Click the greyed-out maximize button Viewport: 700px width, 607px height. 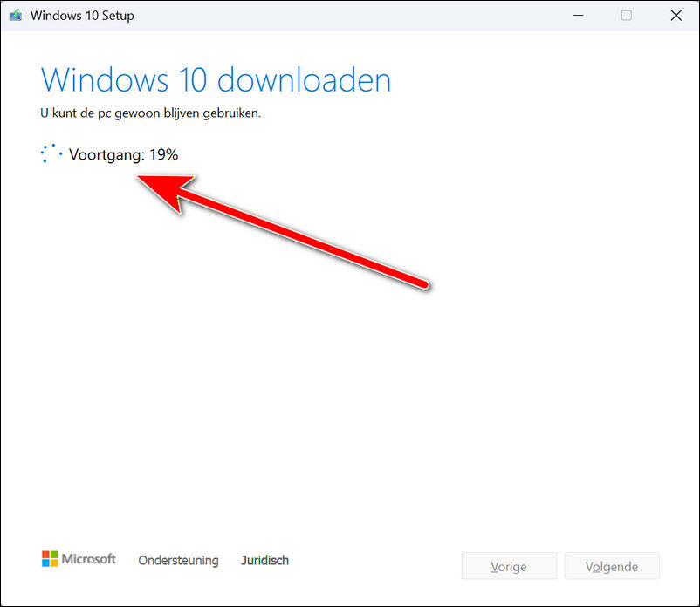click(626, 16)
